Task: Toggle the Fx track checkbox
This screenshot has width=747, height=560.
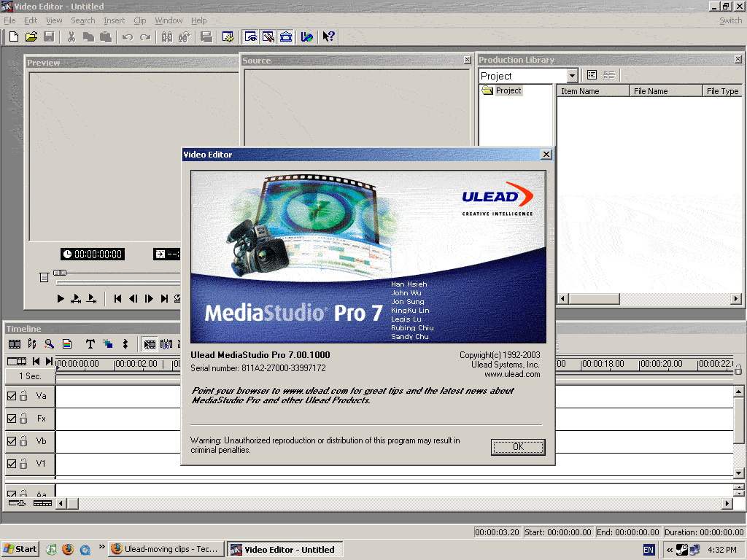Action: pos(12,419)
